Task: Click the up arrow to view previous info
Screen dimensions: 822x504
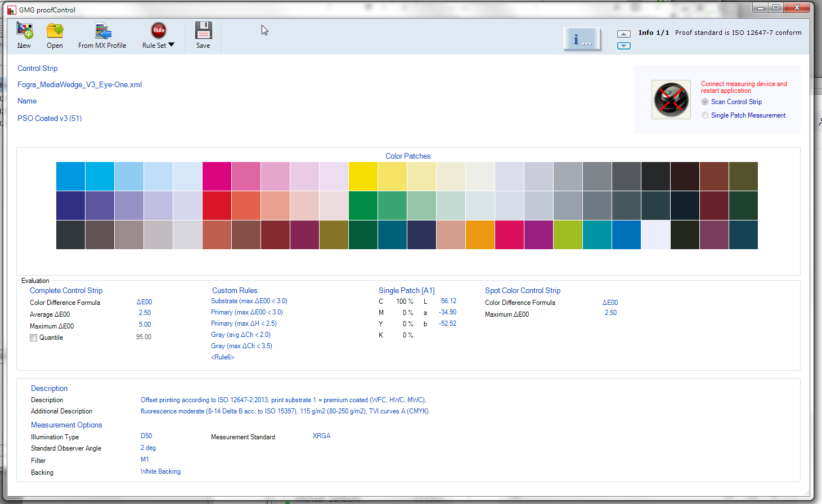Action: (623, 34)
